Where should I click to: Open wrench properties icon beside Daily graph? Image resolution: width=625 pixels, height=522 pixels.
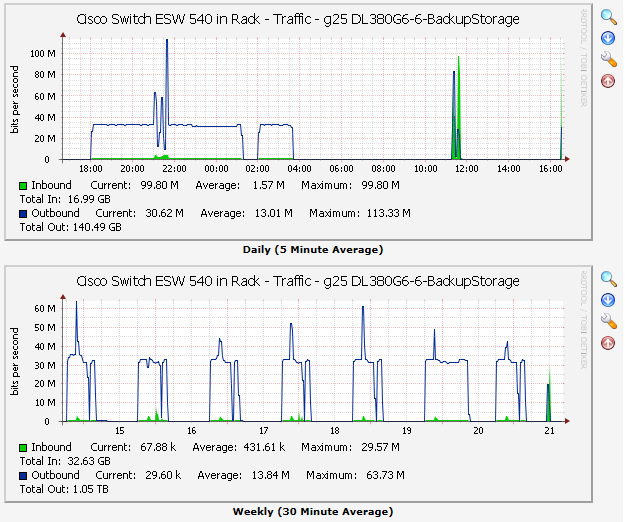[x=608, y=59]
